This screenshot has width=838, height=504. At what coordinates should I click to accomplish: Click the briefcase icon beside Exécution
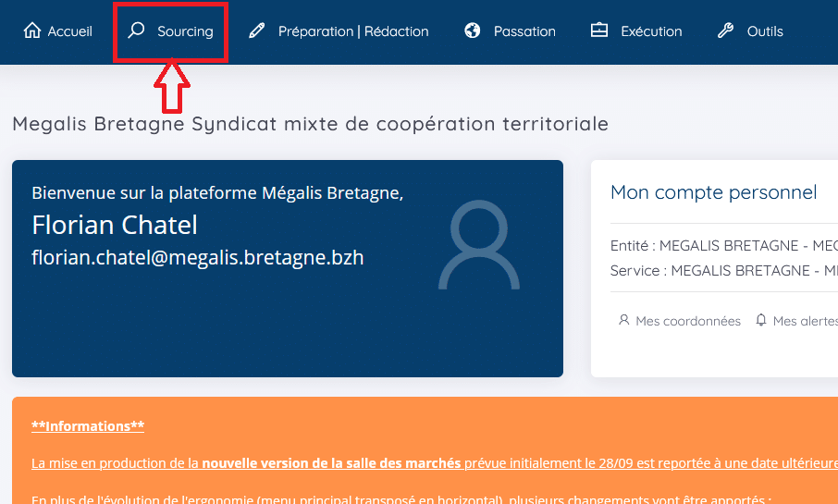[598, 30]
